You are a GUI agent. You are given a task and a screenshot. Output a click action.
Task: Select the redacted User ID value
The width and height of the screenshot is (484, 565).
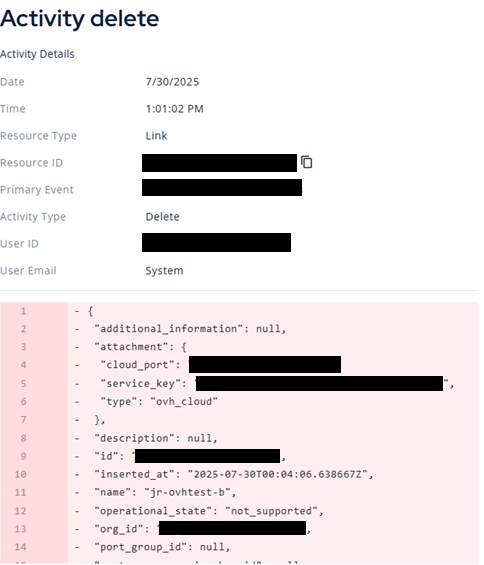tap(216, 242)
